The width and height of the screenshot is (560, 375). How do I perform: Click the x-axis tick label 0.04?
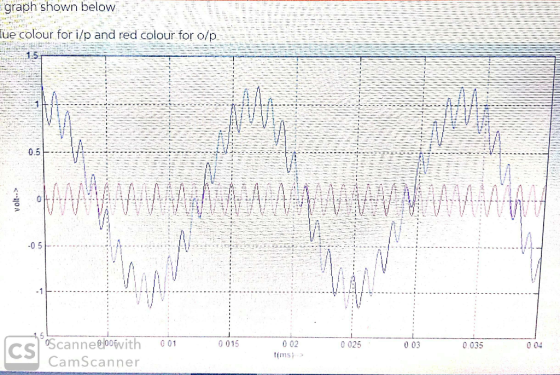tap(534, 345)
